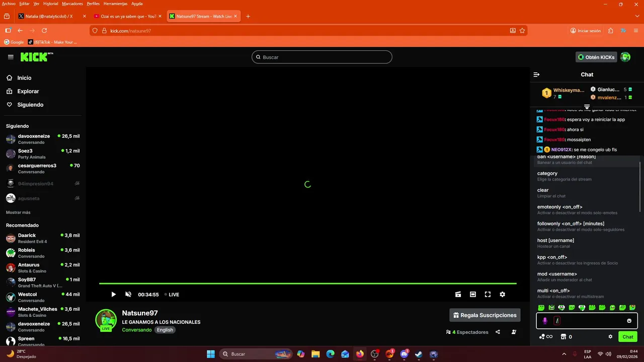Click the Buscar search field on Kick
Viewport: 644px width, 362px height.
(322, 57)
